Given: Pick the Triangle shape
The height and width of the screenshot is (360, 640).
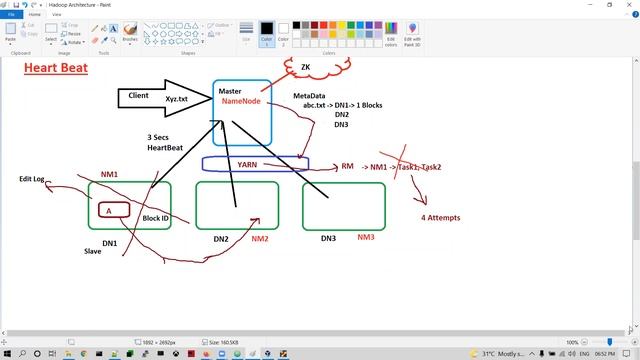Looking at the screenshot, I should click(196, 26).
